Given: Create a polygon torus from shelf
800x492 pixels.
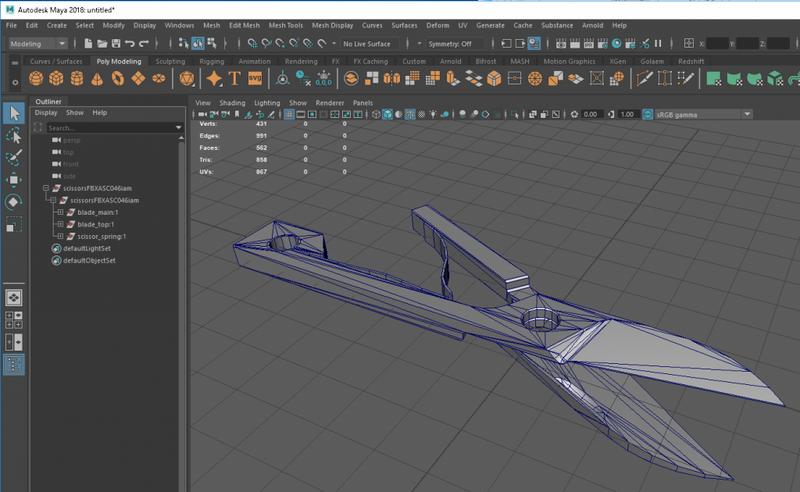Looking at the screenshot, I should tap(118, 79).
